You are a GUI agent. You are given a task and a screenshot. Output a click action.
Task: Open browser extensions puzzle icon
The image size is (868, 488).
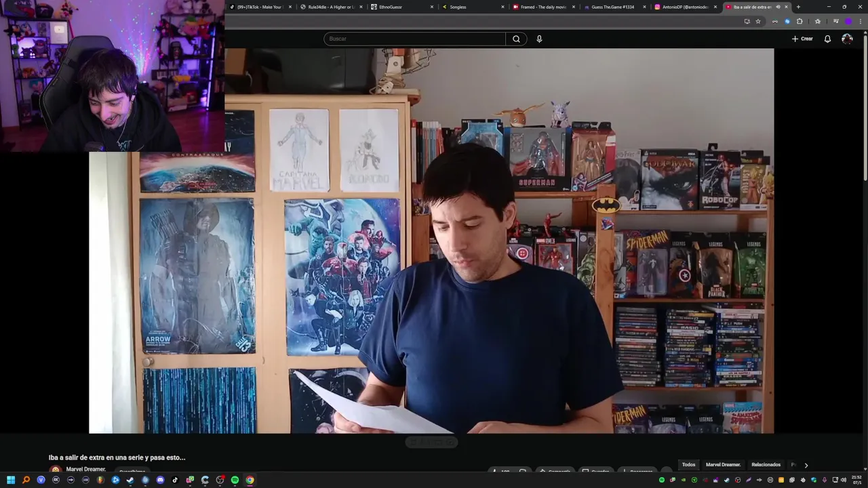pos(800,21)
